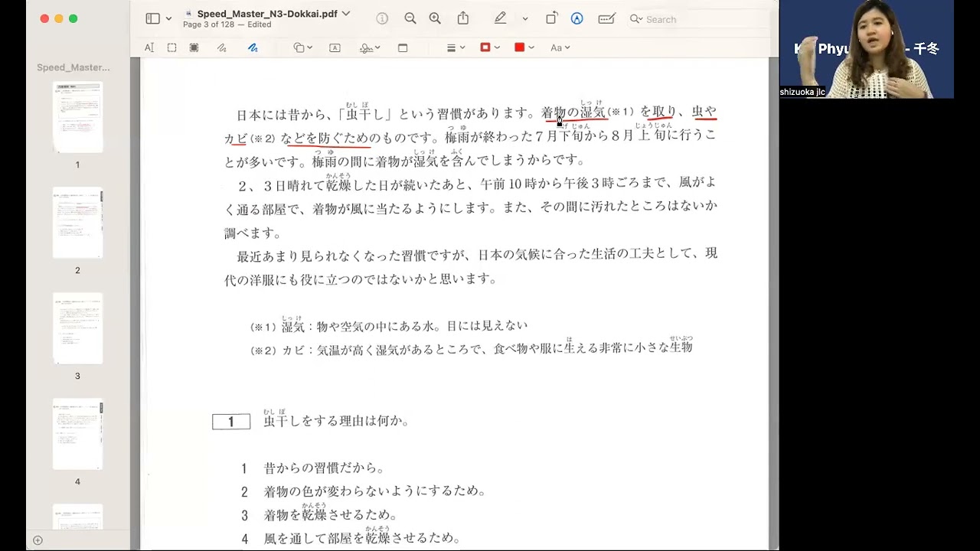
Task: Select the rectangular selection tool
Action: (171, 47)
